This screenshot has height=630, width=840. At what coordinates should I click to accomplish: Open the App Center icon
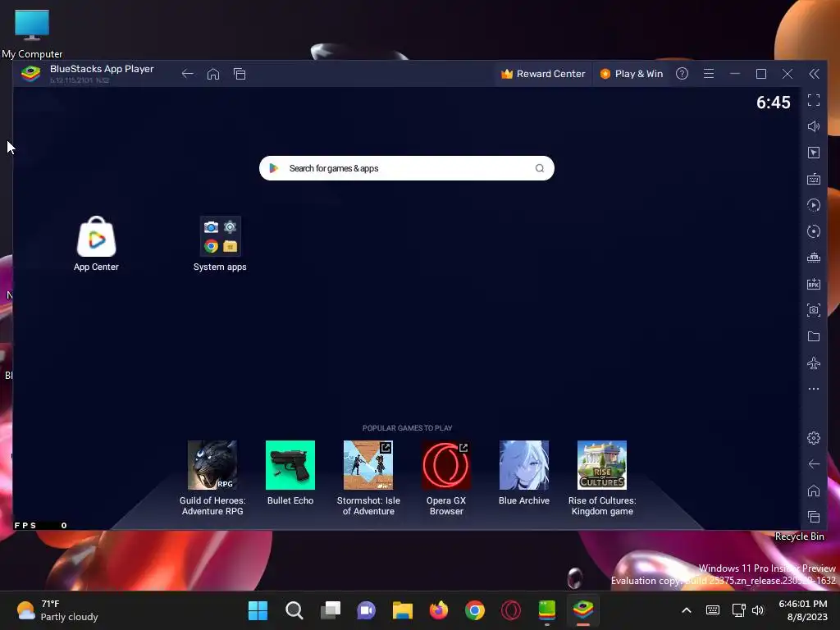coord(97,243)
